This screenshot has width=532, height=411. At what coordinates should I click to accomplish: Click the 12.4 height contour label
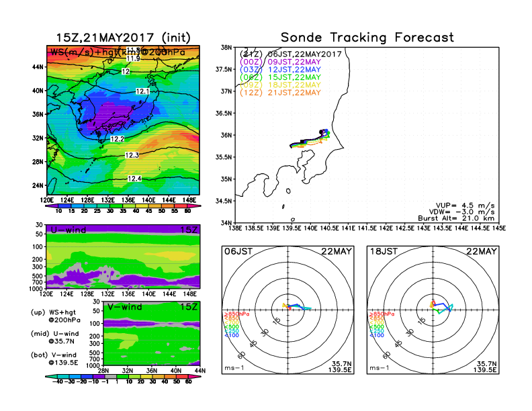[x=134, y=179]
